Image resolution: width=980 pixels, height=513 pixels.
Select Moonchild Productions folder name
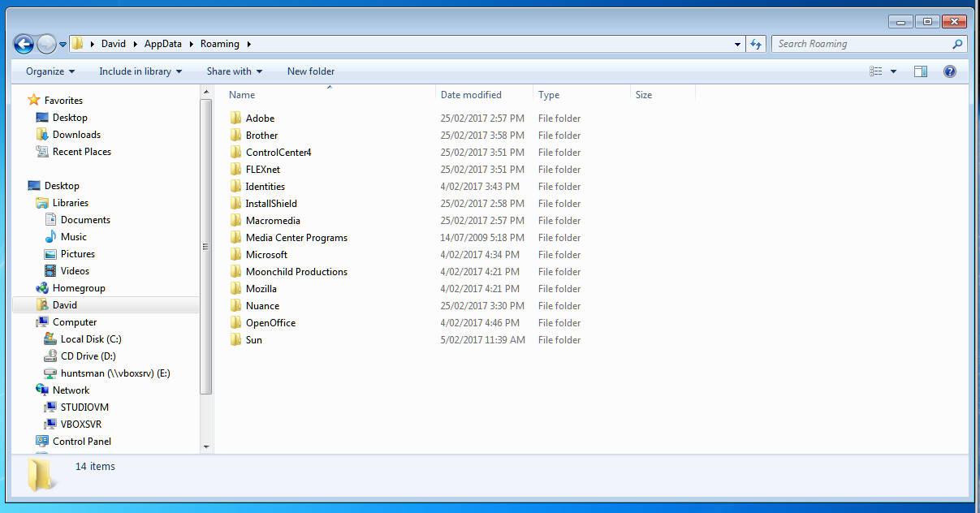tap(296, 272)
